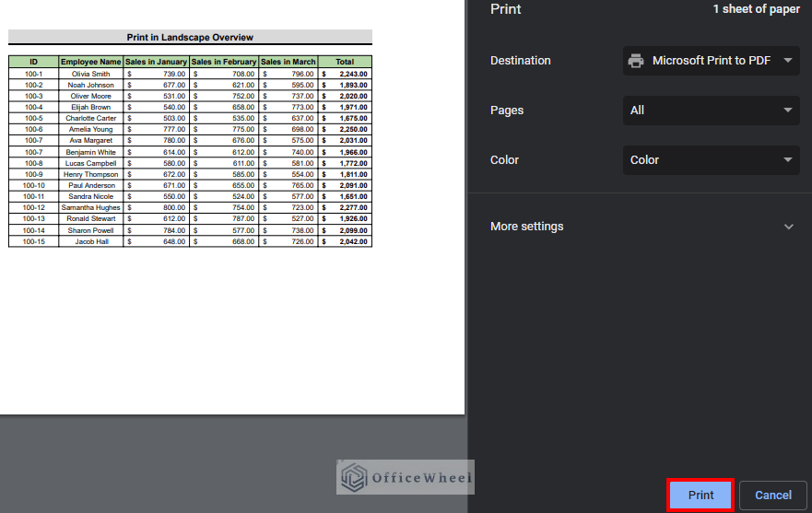Click ID cell '100-10'
Viewport: 812px width, 513px height.
coord(34,185)
